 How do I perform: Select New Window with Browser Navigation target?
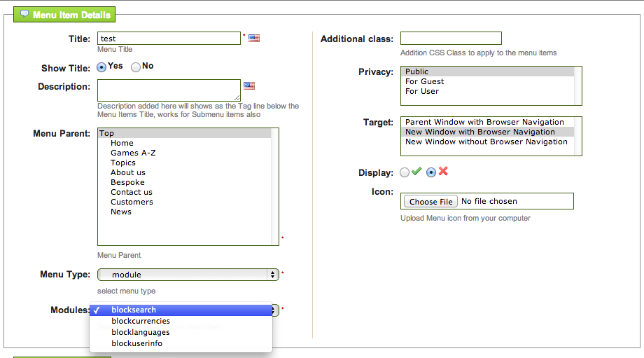487,132
